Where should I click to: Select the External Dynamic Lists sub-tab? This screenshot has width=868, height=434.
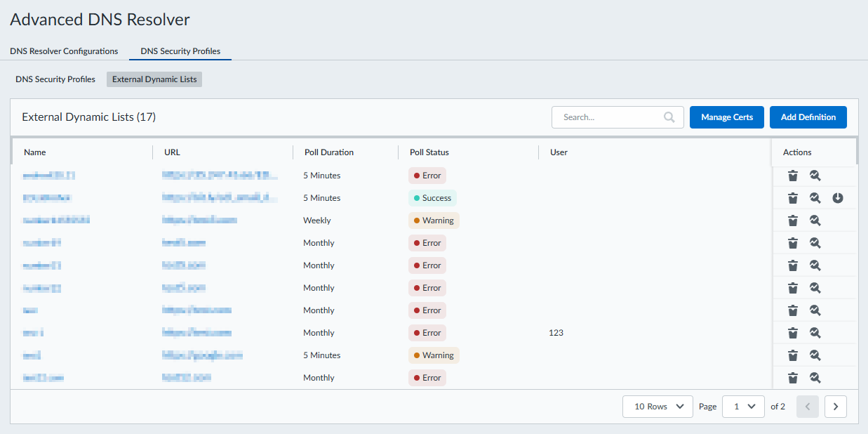154,79
